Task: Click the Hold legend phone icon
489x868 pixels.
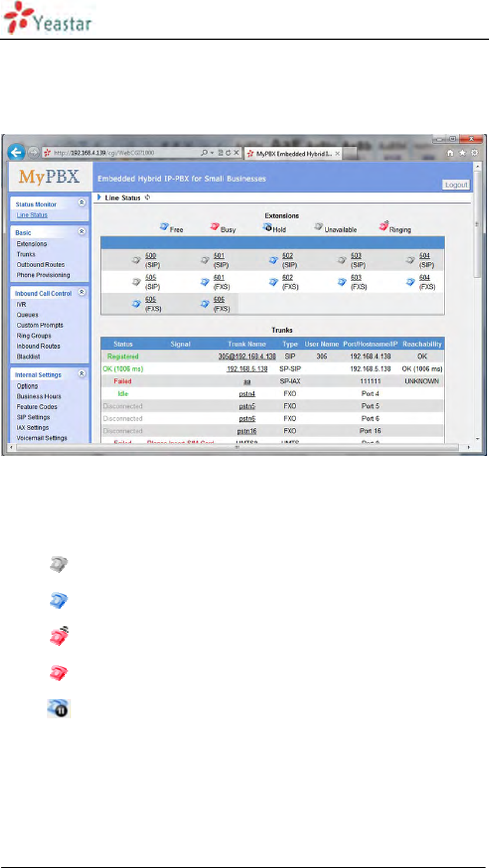Action: click(x=267, y=227)
